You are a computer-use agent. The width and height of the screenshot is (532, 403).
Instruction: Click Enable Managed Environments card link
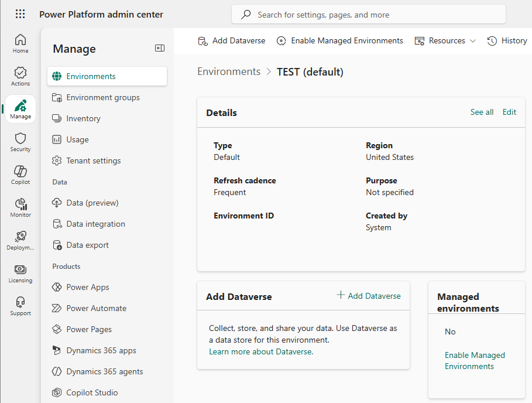pos(475,361)
